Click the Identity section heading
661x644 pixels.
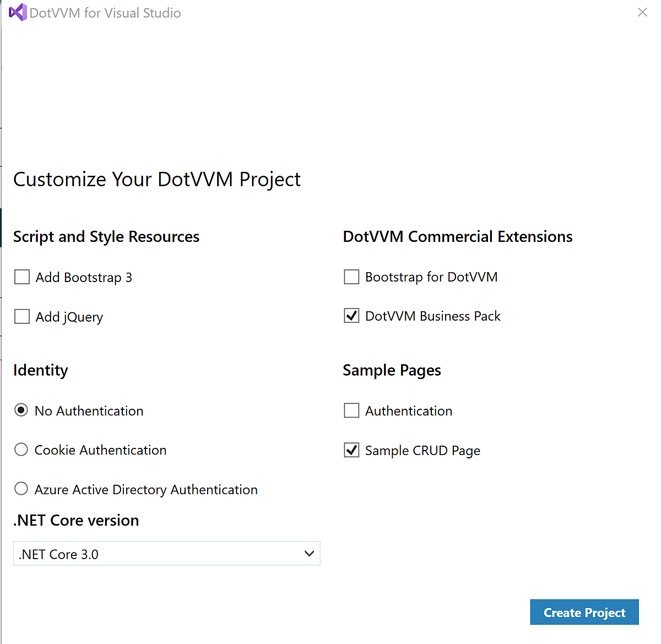tap(40, 370)
